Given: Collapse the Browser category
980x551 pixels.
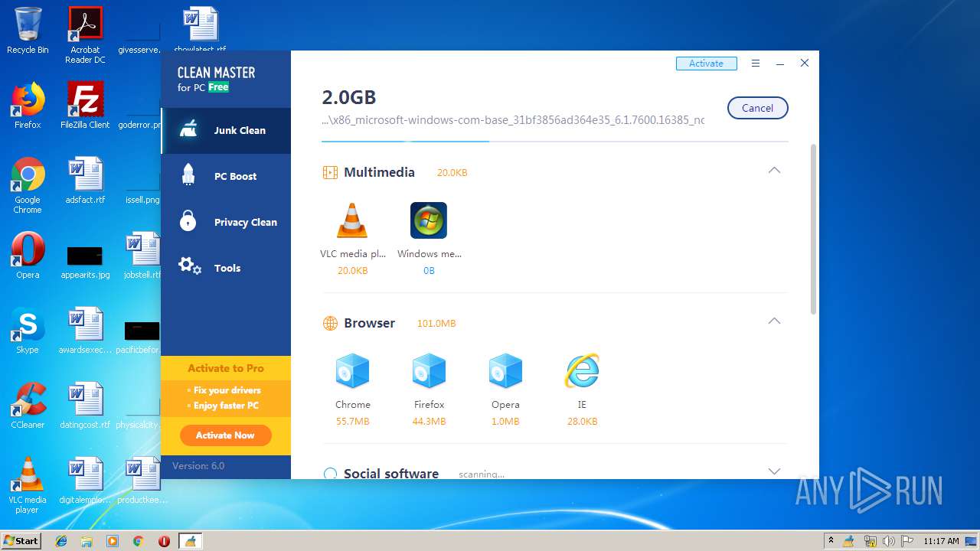Looking at the screenshot, I should click(774, 321).
